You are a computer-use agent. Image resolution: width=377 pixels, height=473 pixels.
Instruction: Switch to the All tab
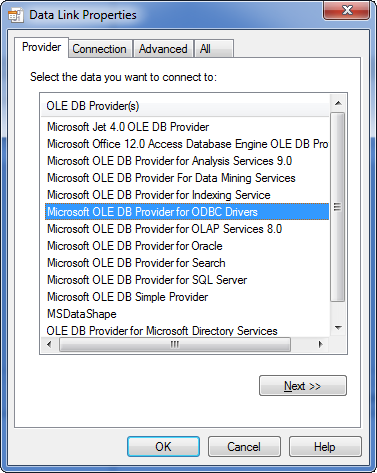tap(214, 49)
